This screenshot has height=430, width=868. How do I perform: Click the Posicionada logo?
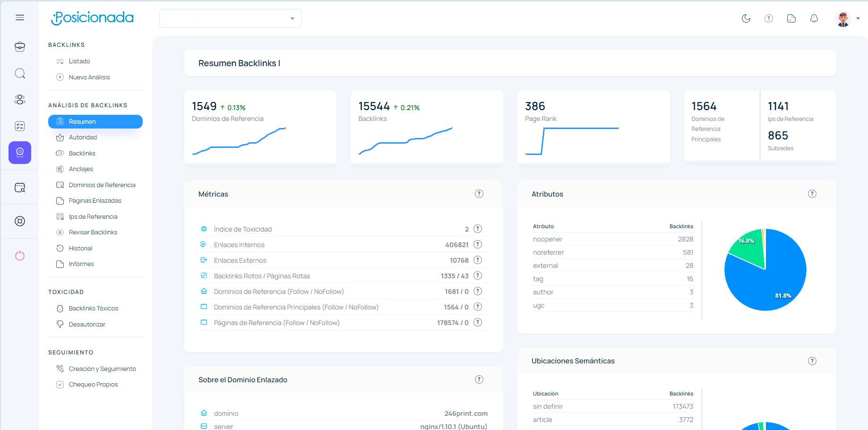coord(92,18)
